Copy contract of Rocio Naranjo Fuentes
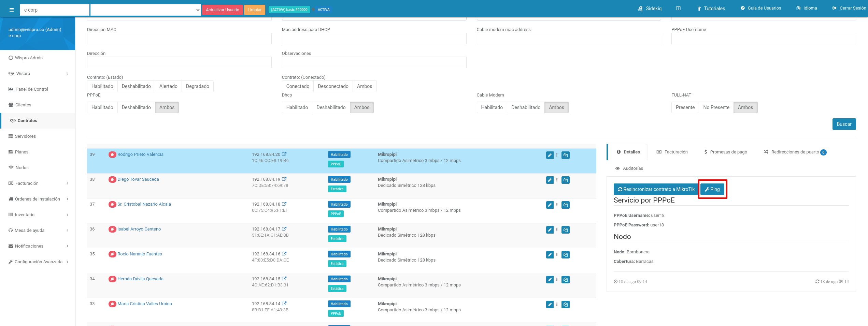868x326 pixels. click(x=566, y=255)
